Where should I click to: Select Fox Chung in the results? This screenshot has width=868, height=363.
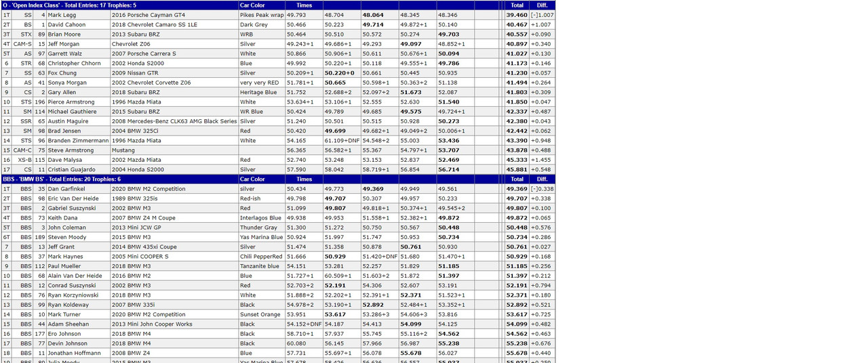62,73
